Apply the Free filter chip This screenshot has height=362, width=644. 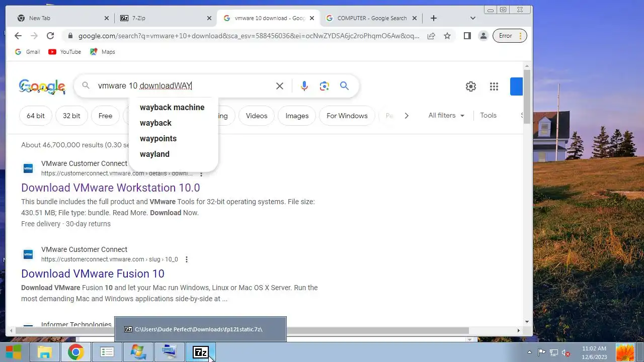point(105,116)
